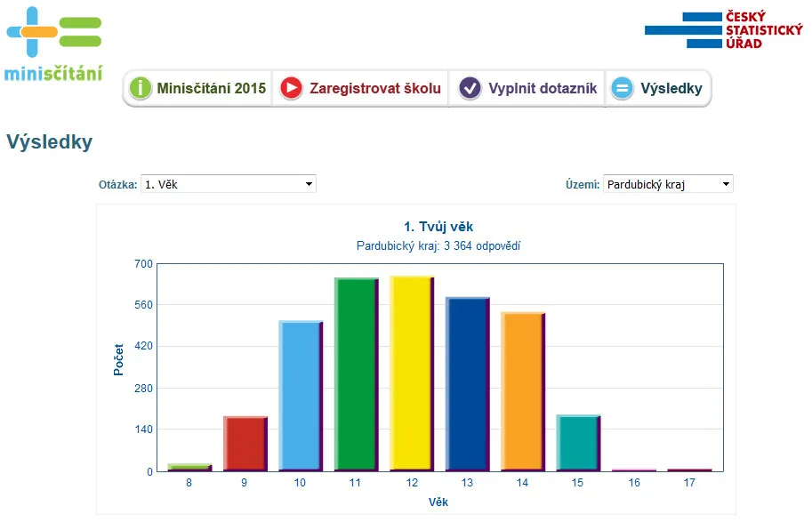Open the minisčítání logo home link
The image size is (812, 522).
(x=54, y=44)
